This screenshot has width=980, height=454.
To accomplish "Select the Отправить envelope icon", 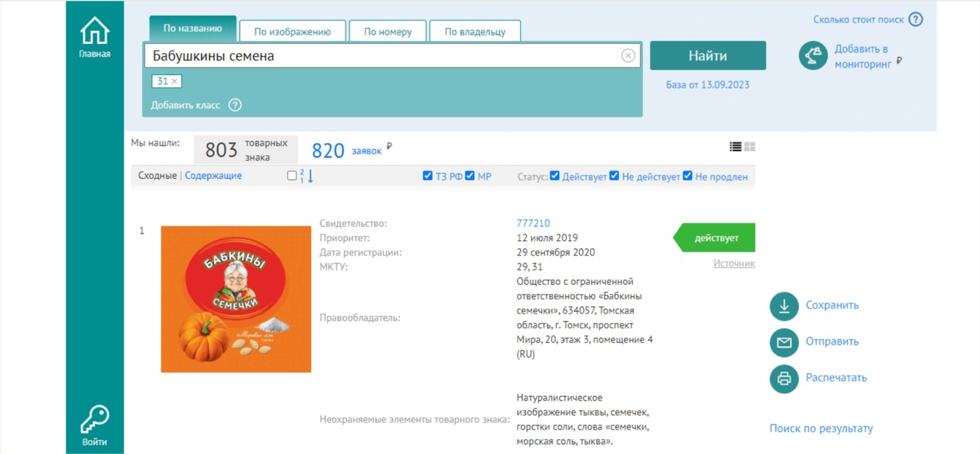I will tap(784, 342).
